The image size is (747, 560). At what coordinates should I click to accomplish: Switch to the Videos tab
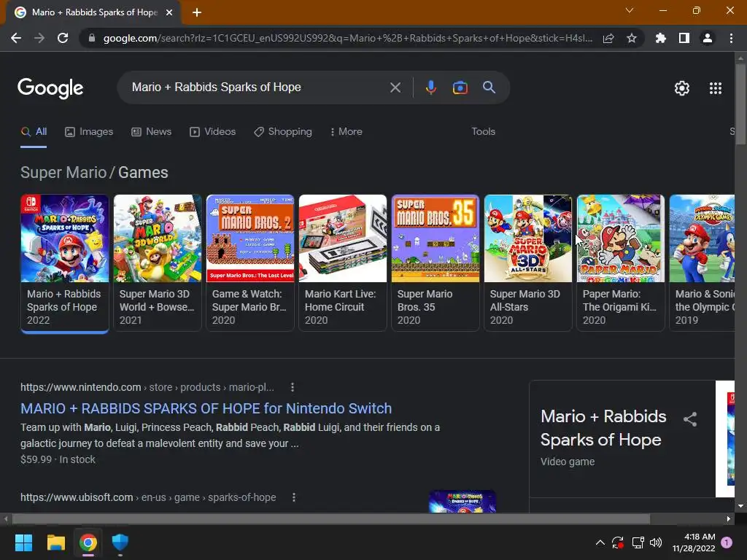[212, 131]
